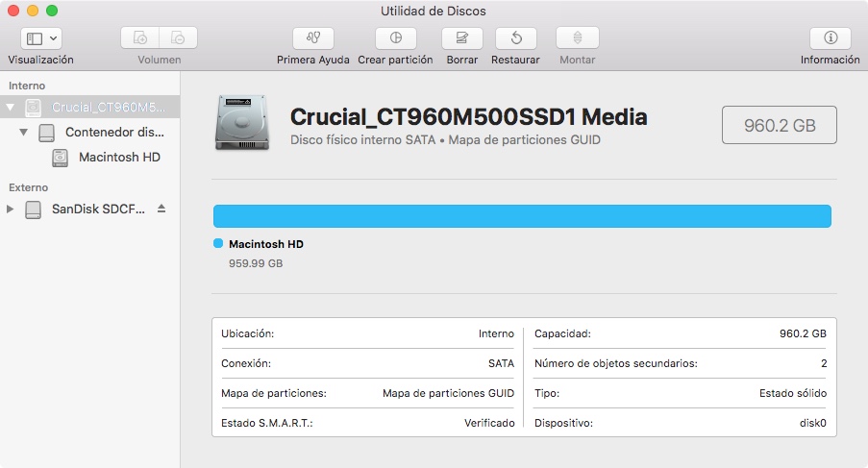Click the yellow minimize window button
Screen dimensions: 868x468
click(33, 11)
